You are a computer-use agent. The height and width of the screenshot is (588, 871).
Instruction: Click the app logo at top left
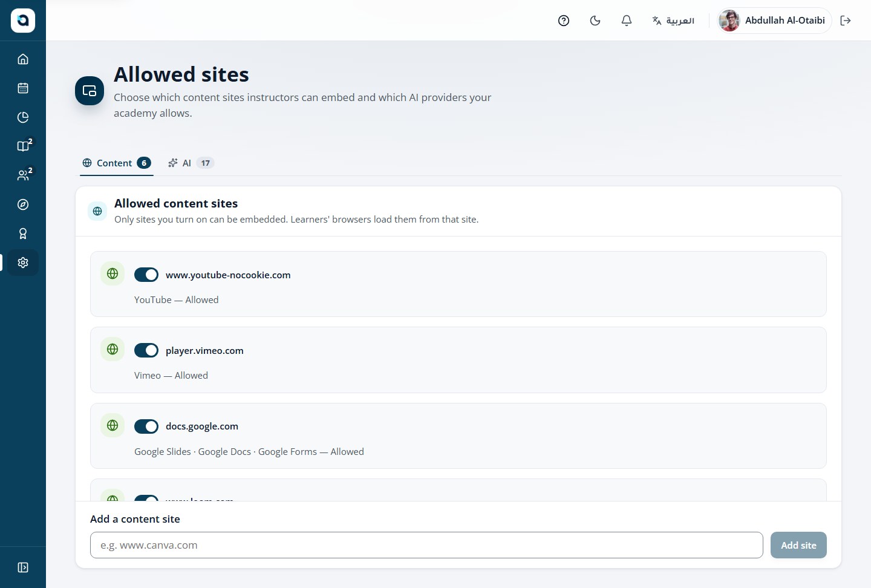(23, 21)
